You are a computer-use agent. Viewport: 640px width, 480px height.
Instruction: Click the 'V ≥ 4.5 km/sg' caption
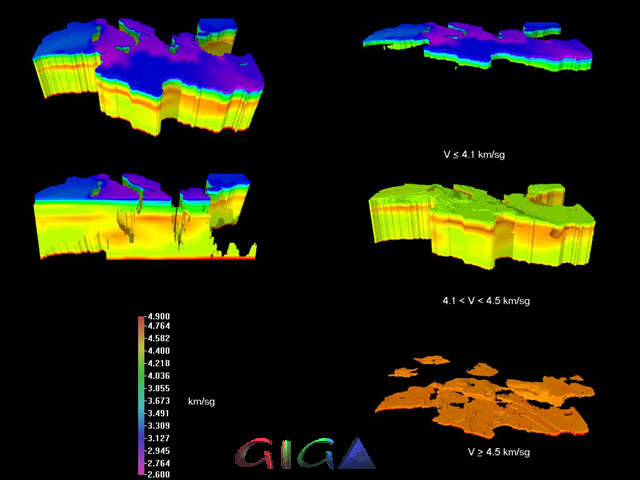pos(498,452)
